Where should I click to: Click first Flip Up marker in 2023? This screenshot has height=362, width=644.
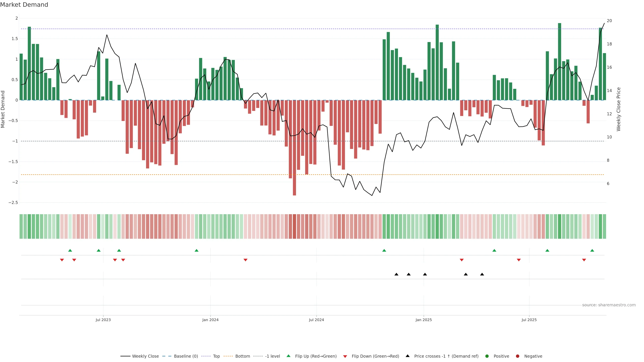click(x=70, y=250)
